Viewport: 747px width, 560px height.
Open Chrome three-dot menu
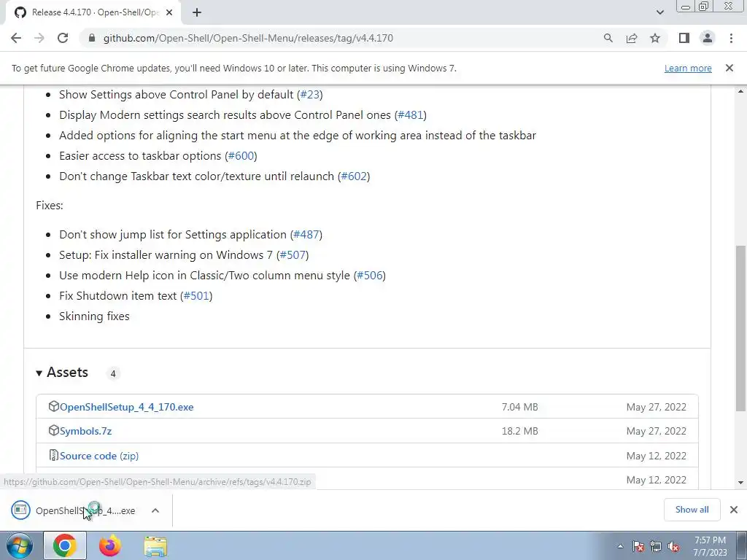tap(731, 38)
